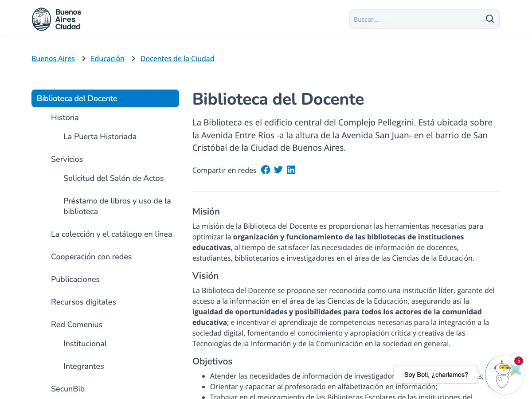Open Cooperación con redes sidebar link

pos(91,257)
